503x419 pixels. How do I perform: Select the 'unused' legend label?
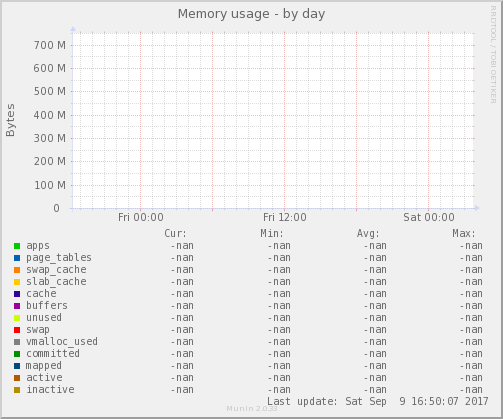click(44, 317)
